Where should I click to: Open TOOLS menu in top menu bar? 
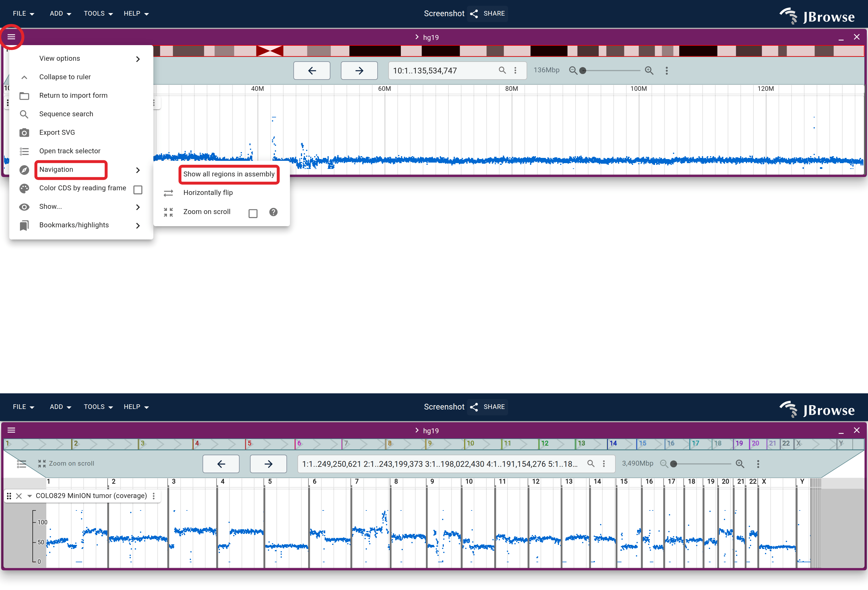[98, 14]
